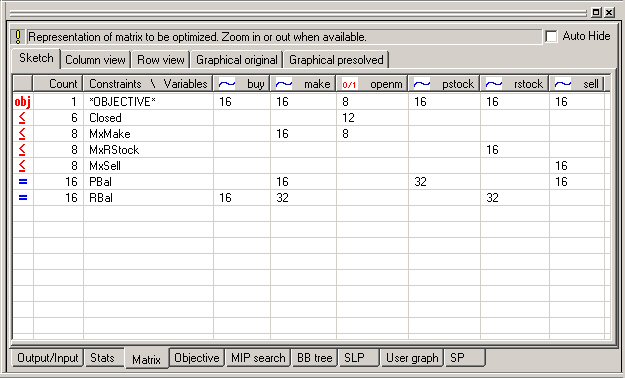
Task: Click the continuous variable icon beside pstock
Action: pos(422,84)
